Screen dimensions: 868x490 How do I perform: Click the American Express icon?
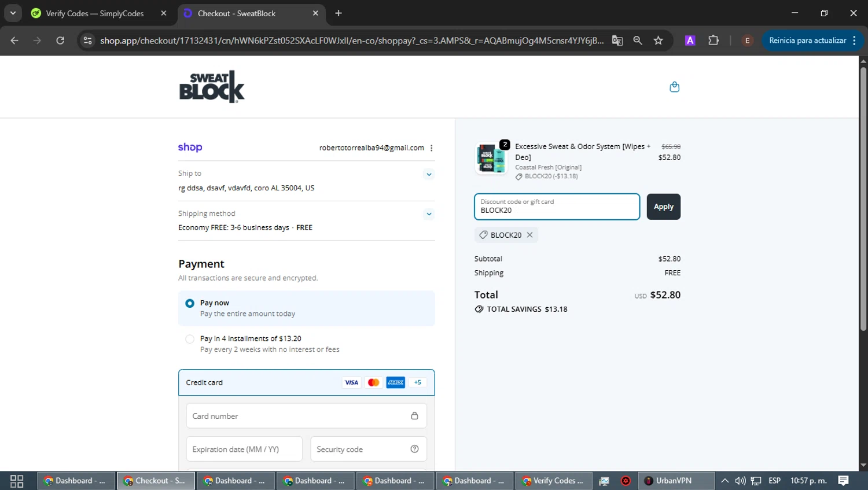tap(396, 382)
